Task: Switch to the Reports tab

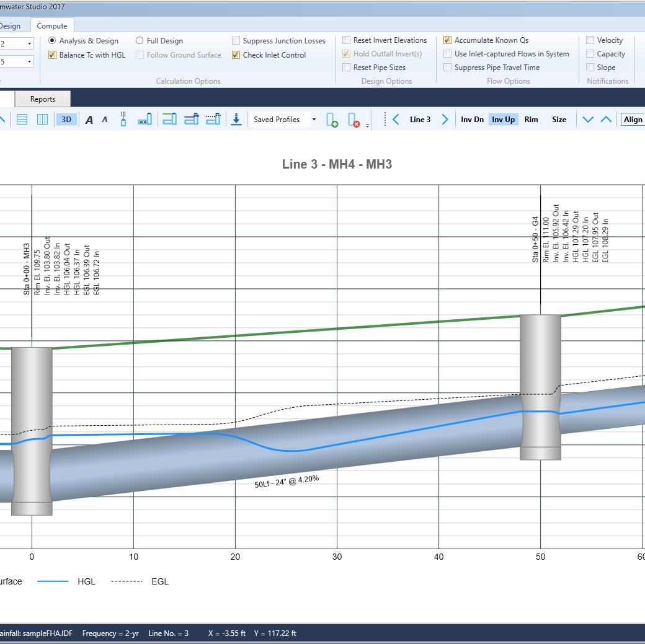Action: 43,99
